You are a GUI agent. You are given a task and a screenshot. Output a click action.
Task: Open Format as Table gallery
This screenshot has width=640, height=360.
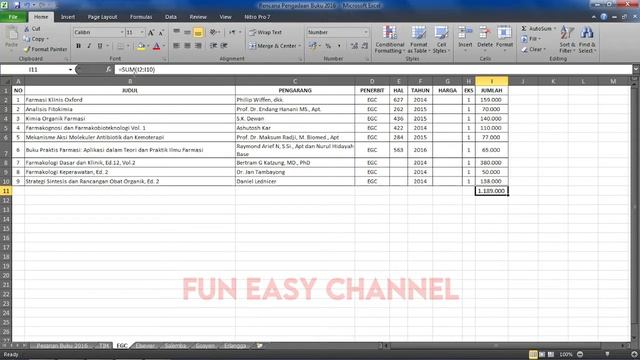point(419,39)
